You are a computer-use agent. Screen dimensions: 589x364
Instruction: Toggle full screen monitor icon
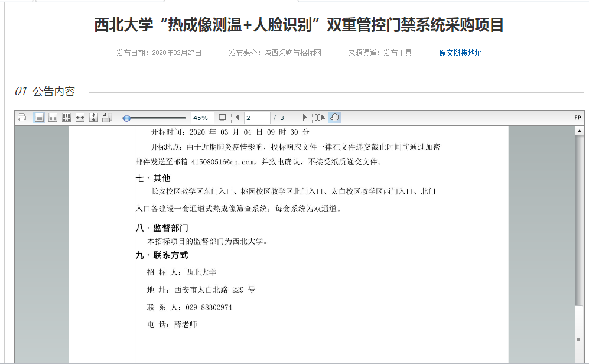[222, 118]
